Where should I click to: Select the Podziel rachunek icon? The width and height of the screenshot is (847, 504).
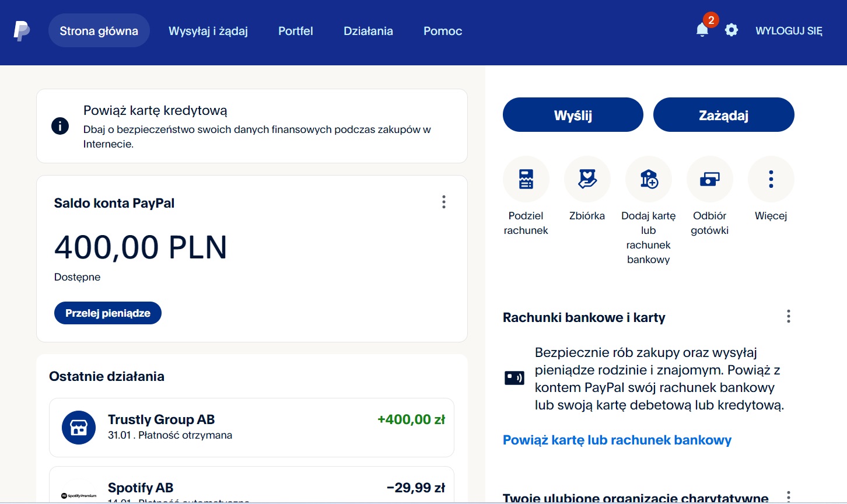pyautogui.click(x=526, y=179)
